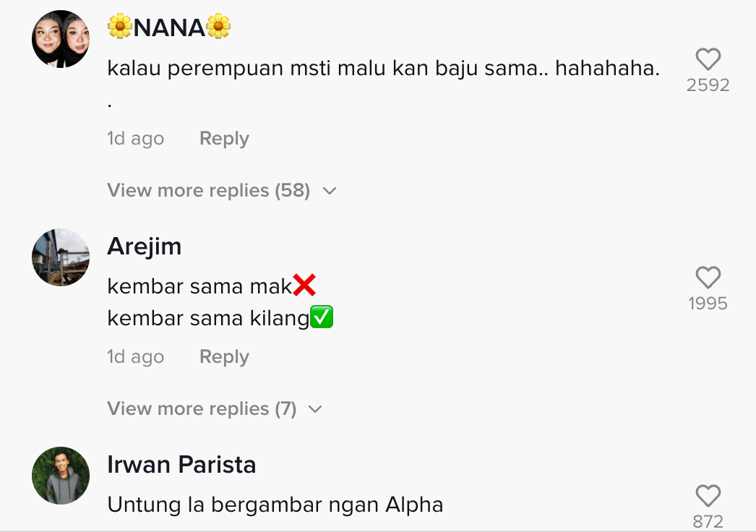
Task: Open Arejim's profile avatar
Action: (x=61, y=257)
